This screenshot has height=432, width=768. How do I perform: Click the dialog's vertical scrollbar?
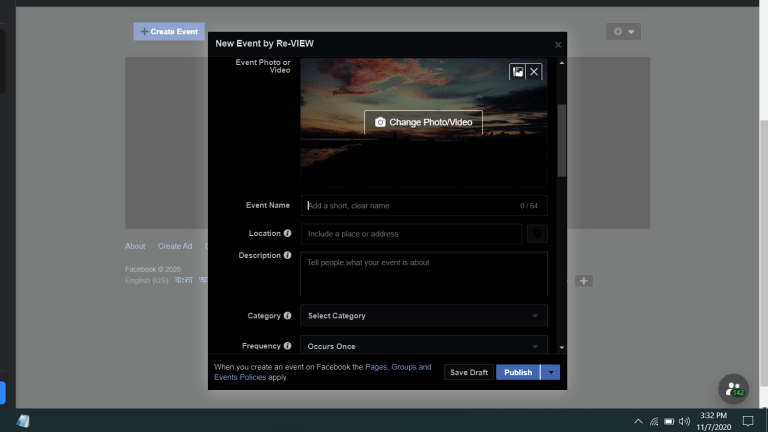click(x=561, y=140)
